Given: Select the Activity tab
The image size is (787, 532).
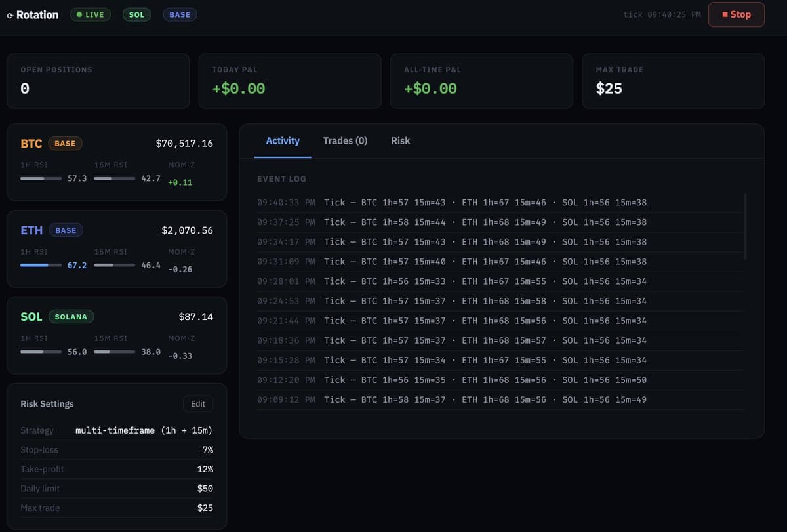Looking at the screenshot, I should tap(283, 140).
